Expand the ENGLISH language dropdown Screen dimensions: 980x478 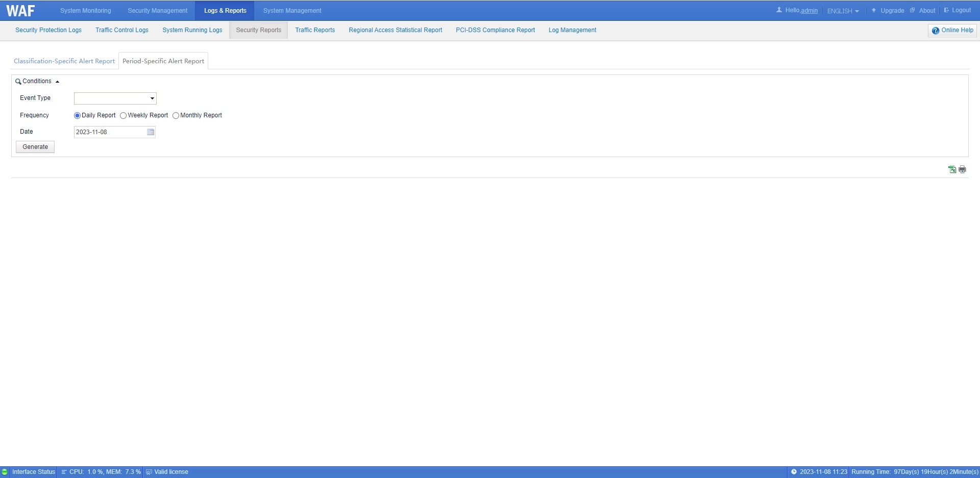coord(843,11)
